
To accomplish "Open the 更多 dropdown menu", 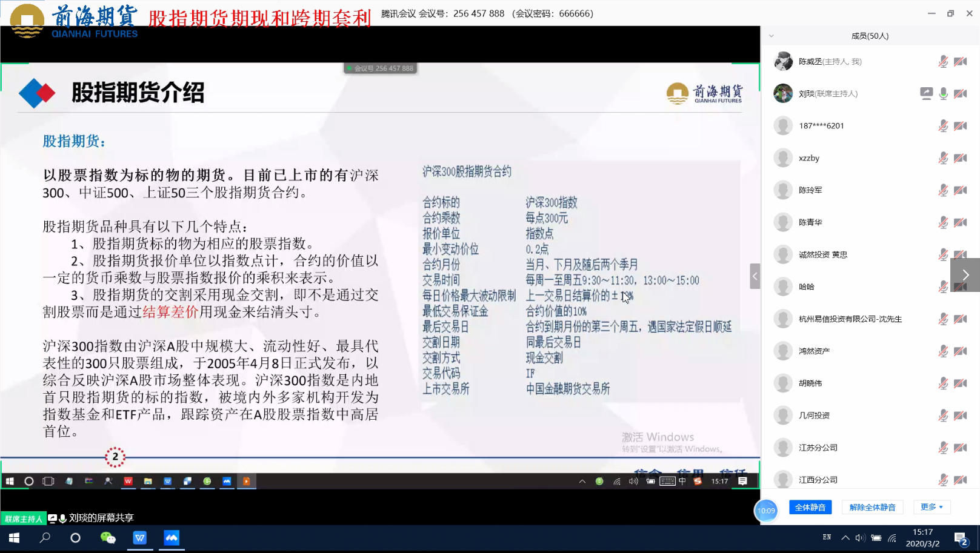I will [x=932, y=507].
